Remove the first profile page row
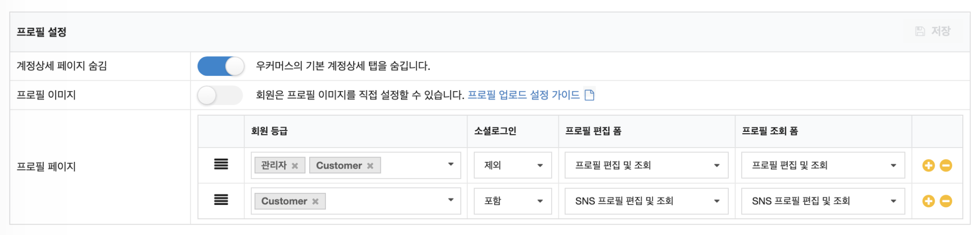This screenshot has width=980, height=235. click(946, 166)
